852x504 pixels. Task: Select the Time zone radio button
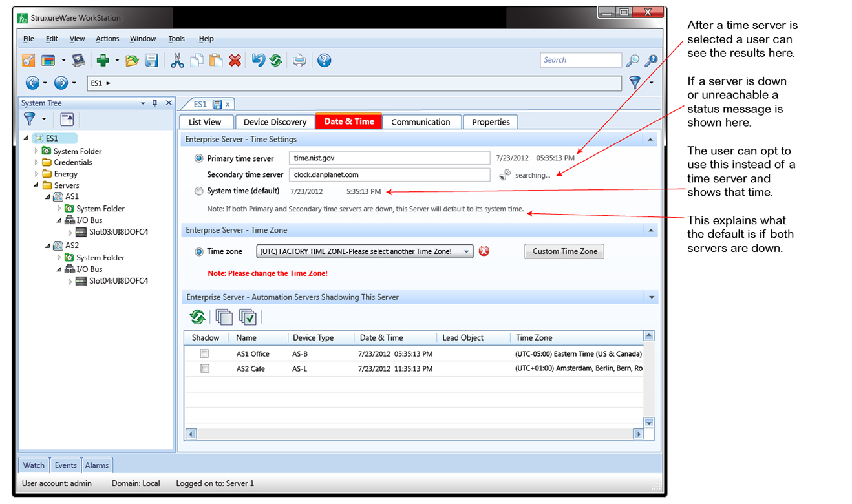(198, 252)
